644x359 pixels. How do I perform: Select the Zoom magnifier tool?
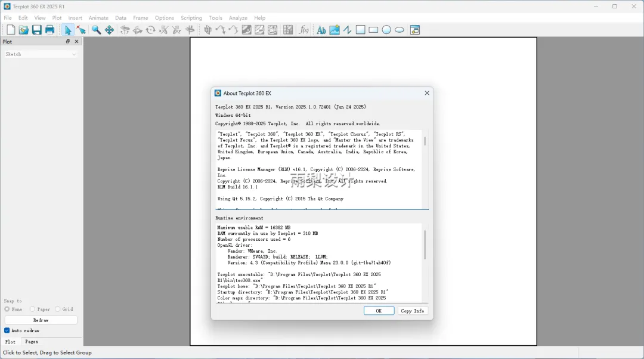tap(96, 30)
